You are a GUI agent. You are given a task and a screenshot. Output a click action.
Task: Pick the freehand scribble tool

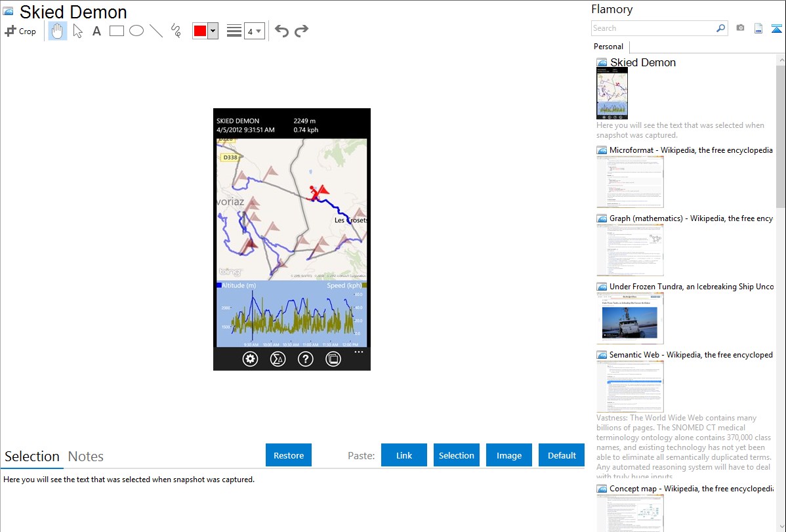click(176, 31)
